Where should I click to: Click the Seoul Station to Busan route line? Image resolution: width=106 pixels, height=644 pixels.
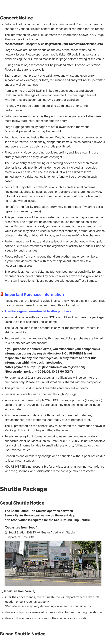(41, 532)
